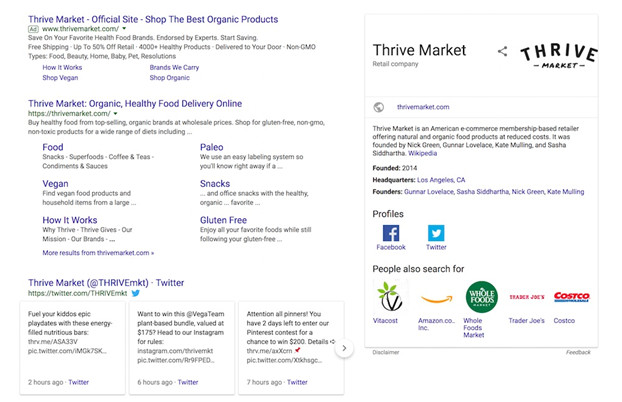Click the Thrive Market logo image
The height and width of the screenshot is (402, 622).
click(558, 56)
